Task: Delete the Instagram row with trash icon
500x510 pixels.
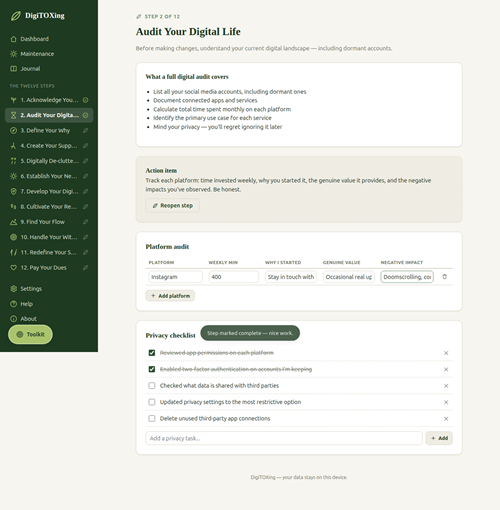Action: (444, 277)
